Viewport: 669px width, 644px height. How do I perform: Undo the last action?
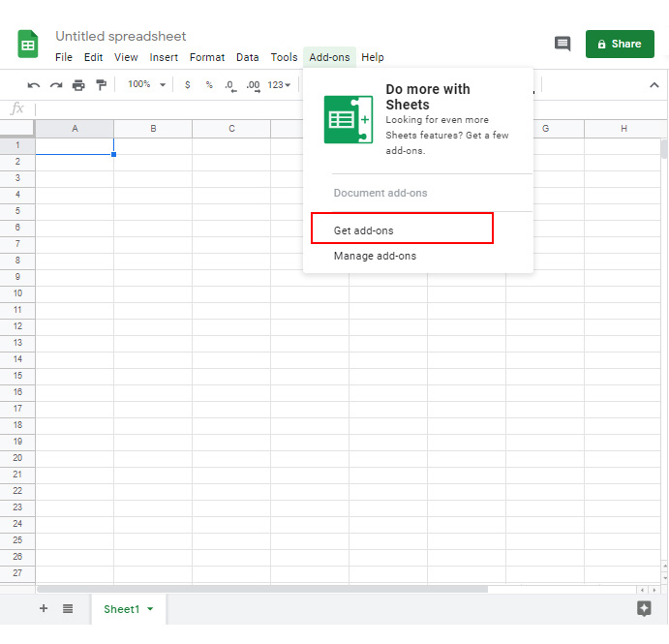[x=33, y=85]
